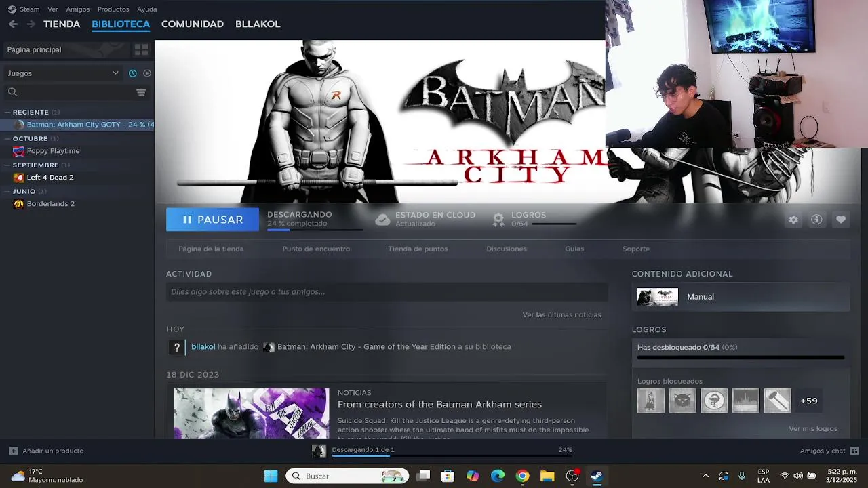Image resolution: width=868 pixels, height=488 pixels.
Task: Open advanced library filter options
Action: (141, 92)
